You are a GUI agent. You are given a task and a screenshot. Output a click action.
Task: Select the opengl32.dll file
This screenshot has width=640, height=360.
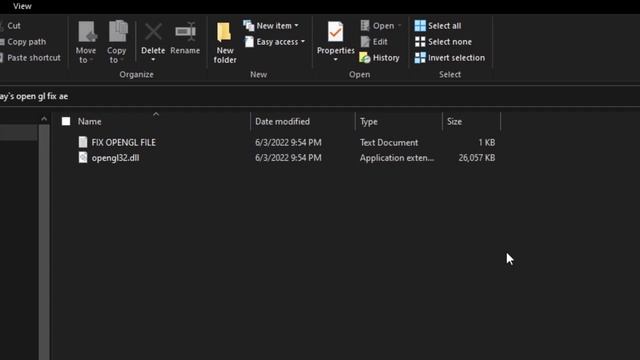pyautogui.click(x=115, y=158)
